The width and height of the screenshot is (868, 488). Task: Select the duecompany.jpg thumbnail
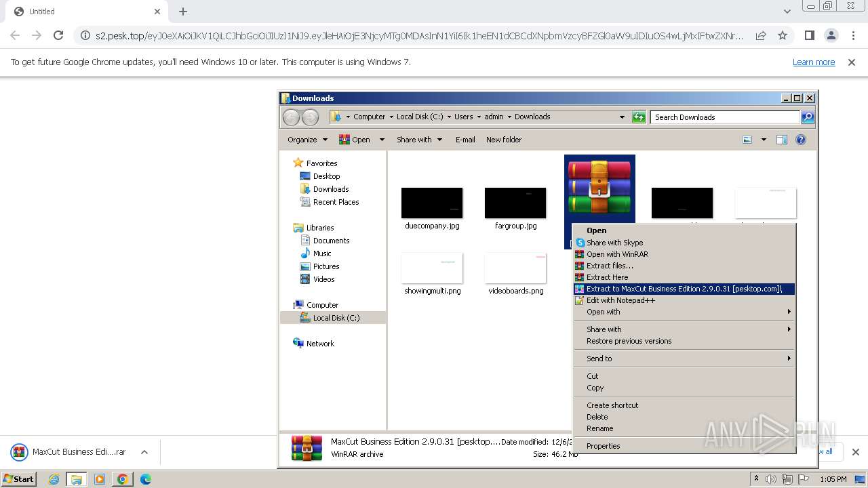point(432,203)
